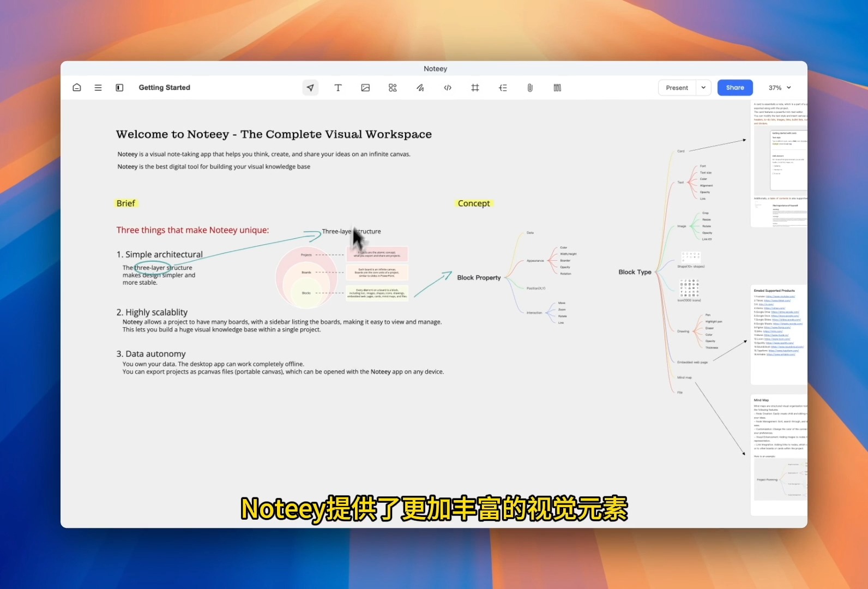Open the library columns tool icon
The height and width of the screenshot is (589, 868).
tap(557, 87)
